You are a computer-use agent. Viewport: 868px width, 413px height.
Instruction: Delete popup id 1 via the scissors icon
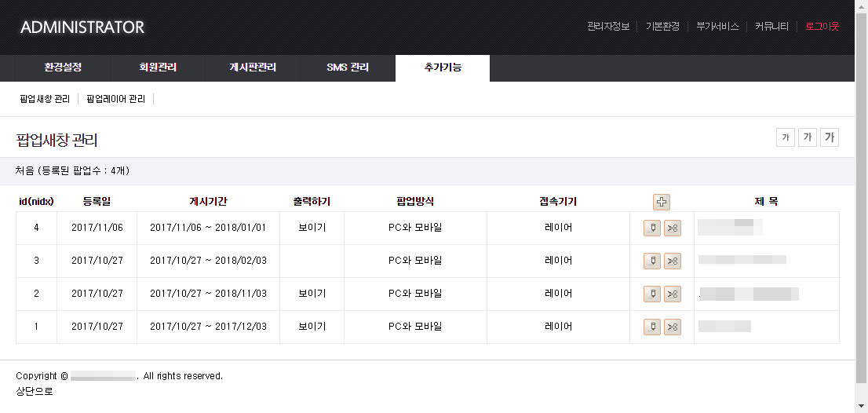tap(673, 327)
